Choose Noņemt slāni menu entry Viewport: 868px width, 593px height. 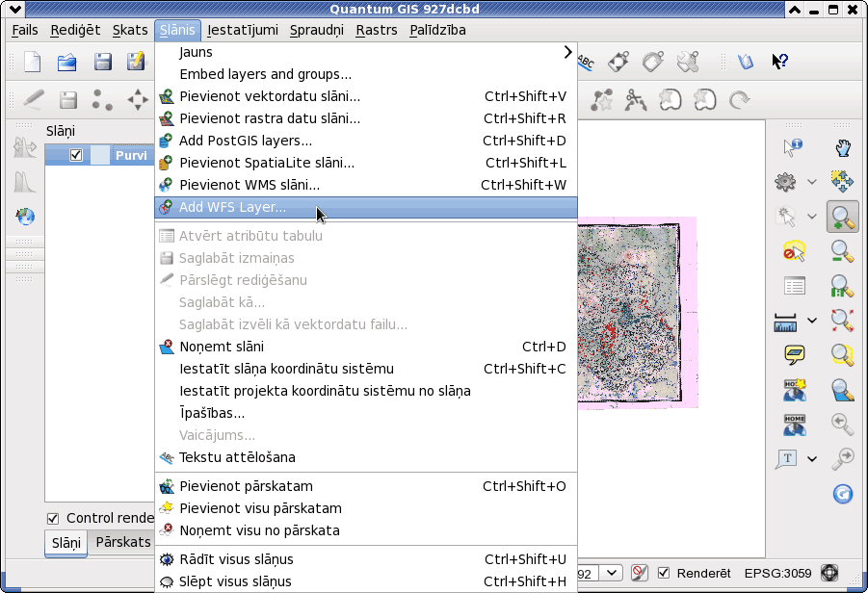366,347
